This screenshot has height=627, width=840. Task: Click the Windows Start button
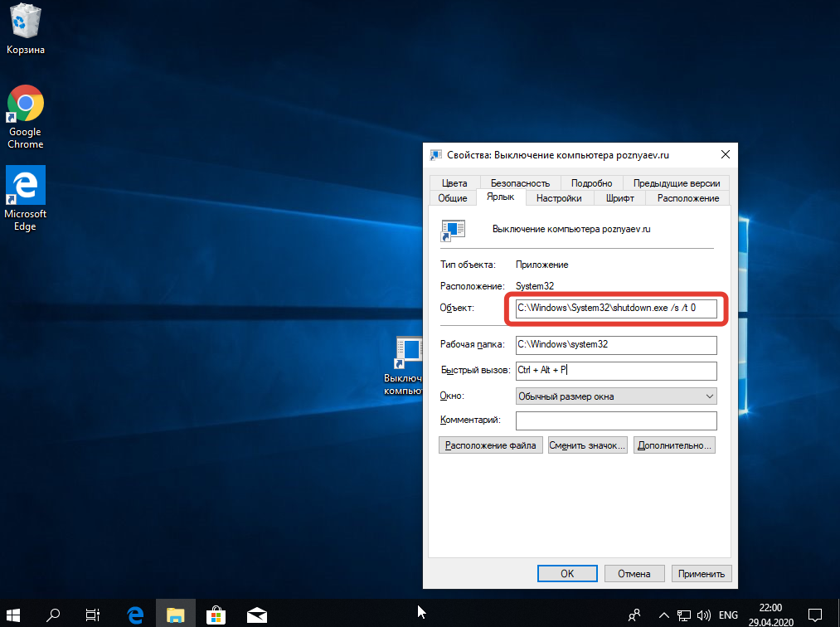click(16, 615)
